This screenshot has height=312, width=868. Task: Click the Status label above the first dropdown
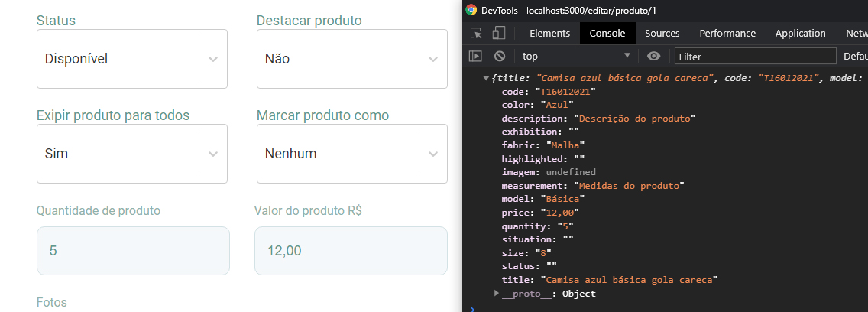tap(56, 21)
